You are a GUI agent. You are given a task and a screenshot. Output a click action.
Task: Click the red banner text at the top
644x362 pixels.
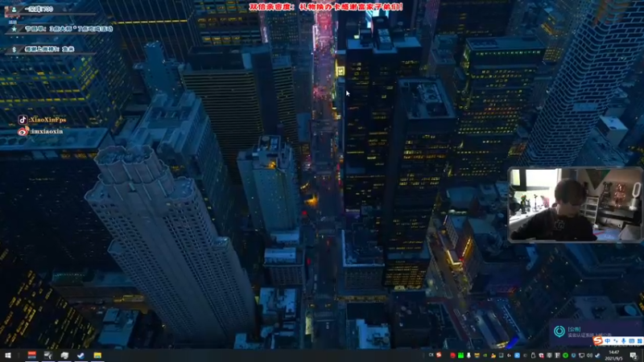coord(326,7)
